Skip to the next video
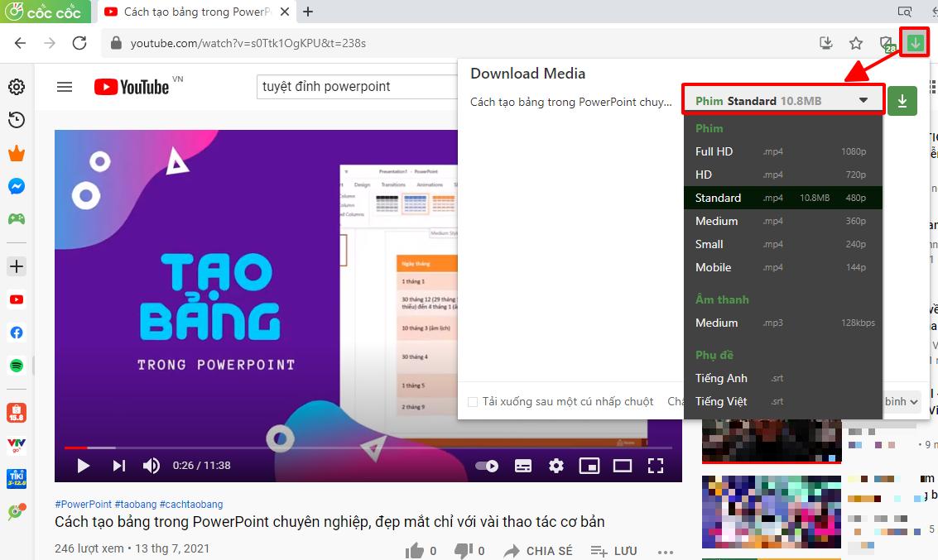Image resolution: width=938 pixels, height=560 pixels. (118, 466)
